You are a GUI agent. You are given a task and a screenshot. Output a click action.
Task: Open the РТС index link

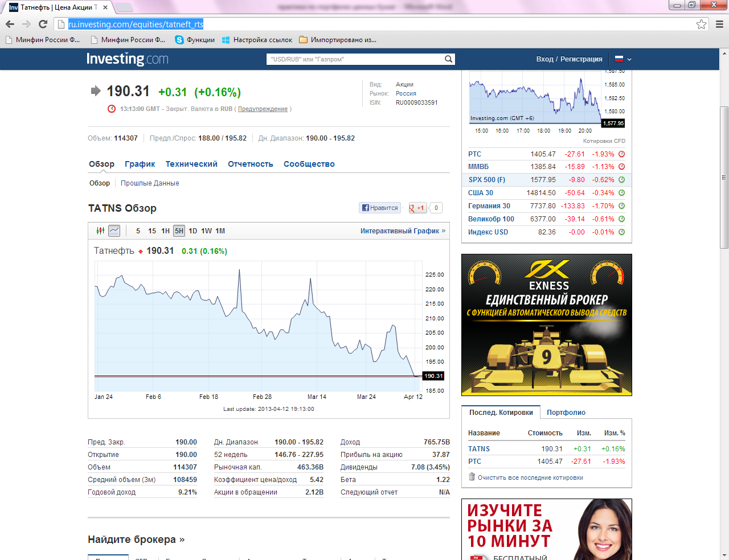click(x=474, y=154)
